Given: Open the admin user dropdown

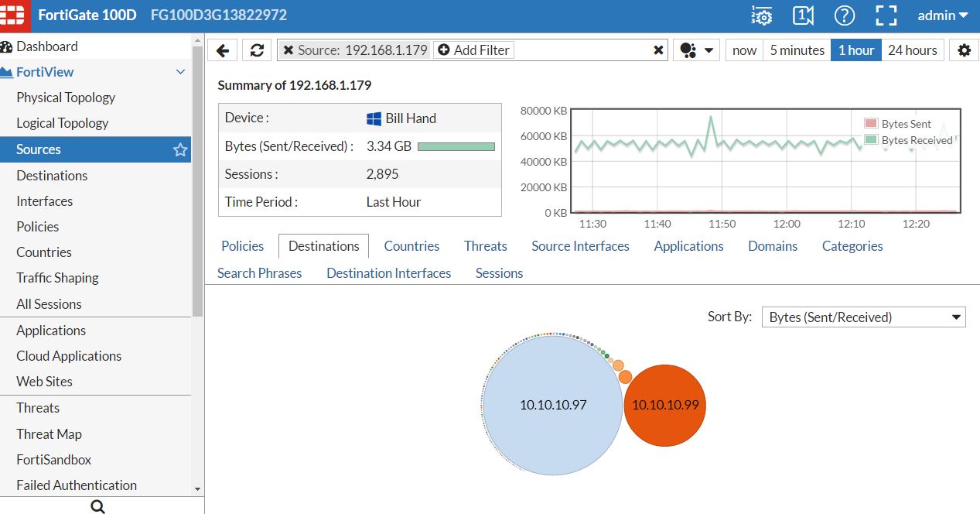Looking at the screenshot, I should point(943,15).
